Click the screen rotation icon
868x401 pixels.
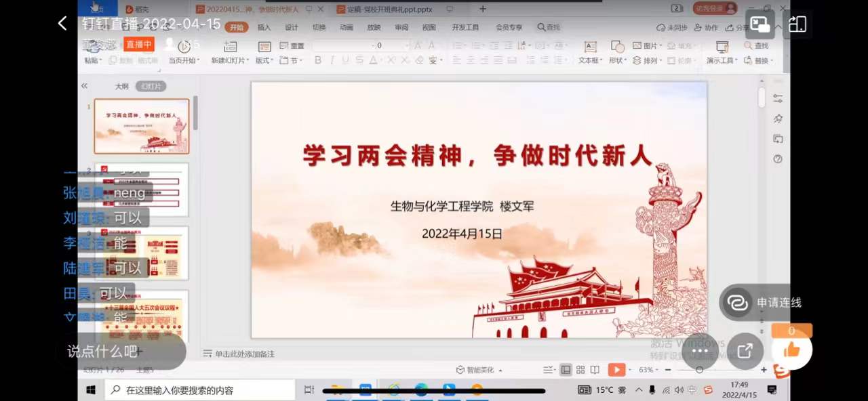click(797, 24)
